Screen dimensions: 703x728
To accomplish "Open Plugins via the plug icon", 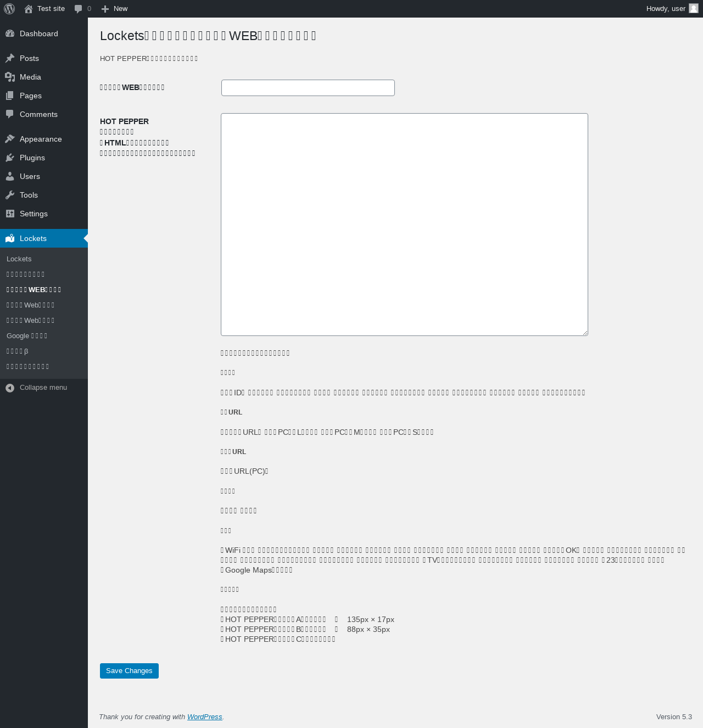I will coord(10,158).
